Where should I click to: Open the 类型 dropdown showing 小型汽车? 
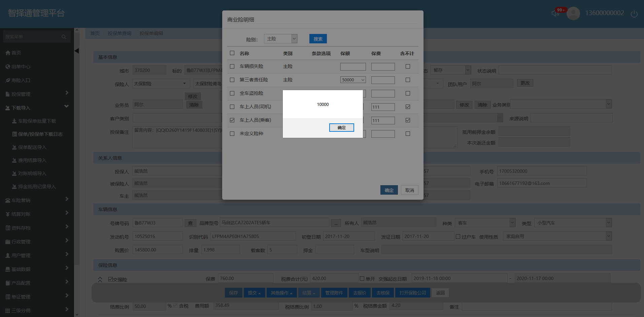[573, 223]
